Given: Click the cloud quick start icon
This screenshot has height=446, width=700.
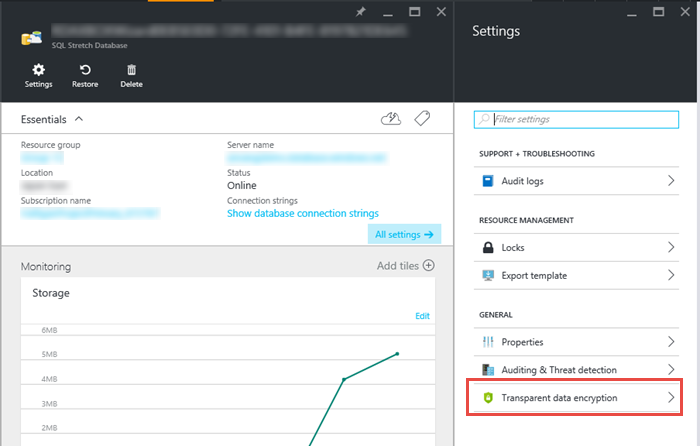Looking at the screenshot, I should coord(392,119).
